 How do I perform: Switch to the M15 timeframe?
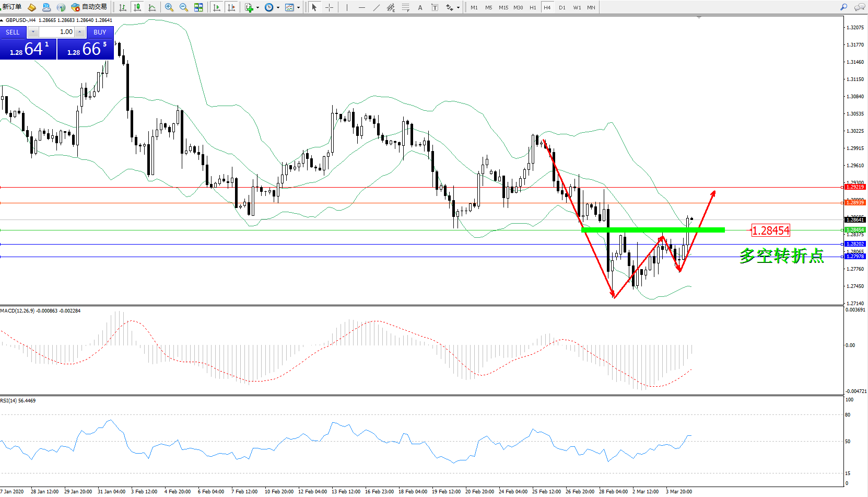click(x=503, y=7)
